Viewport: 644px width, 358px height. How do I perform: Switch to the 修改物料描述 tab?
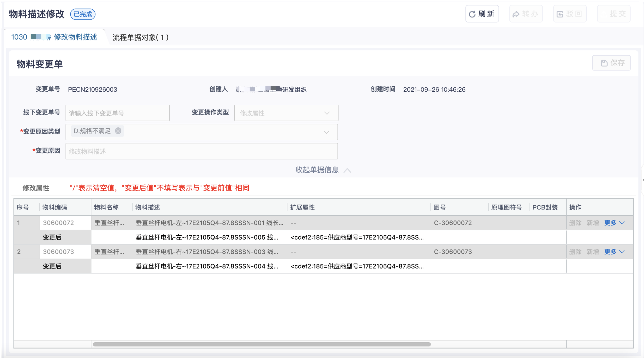pyautogui.click(x=54, y=37)
